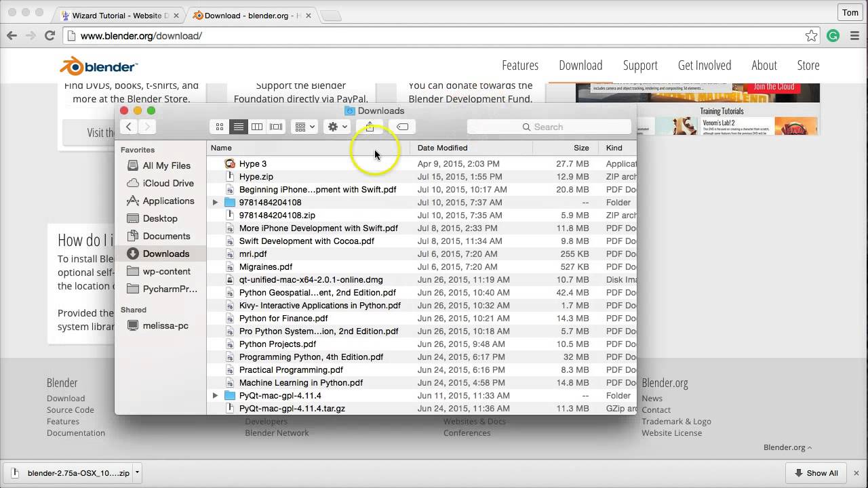868x488 pixels.
Task: Go forward in the Finder window
Action: coord(147,127)
